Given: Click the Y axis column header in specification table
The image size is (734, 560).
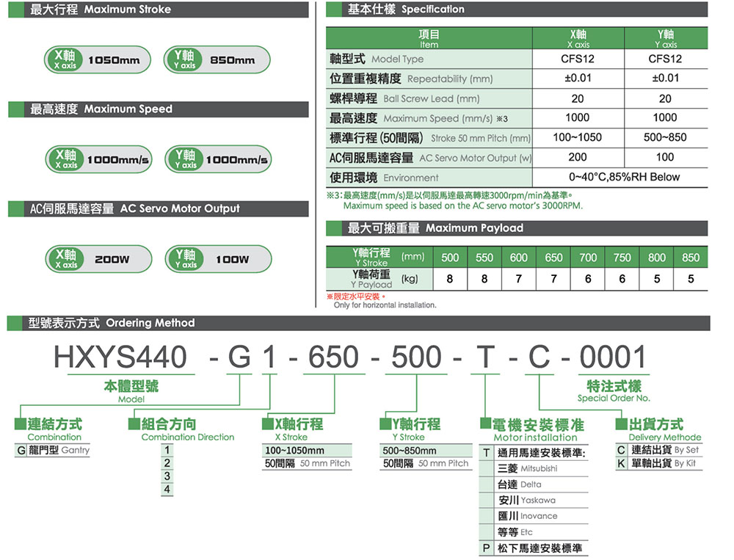Looking at the screenshot, I should pos(666,38).
